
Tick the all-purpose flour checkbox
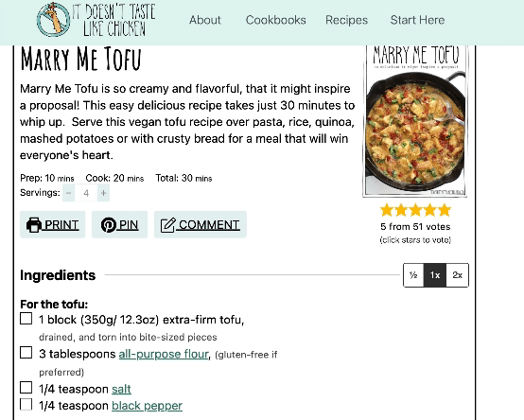click(x=26, y=353)
